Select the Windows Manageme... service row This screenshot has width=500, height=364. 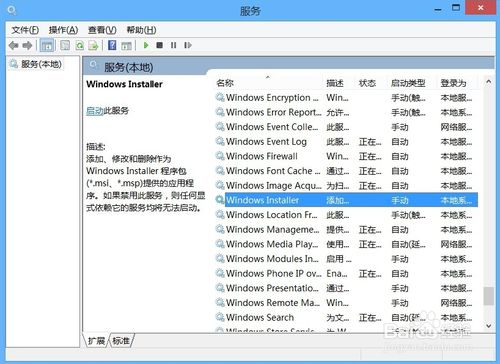point(346,230)
